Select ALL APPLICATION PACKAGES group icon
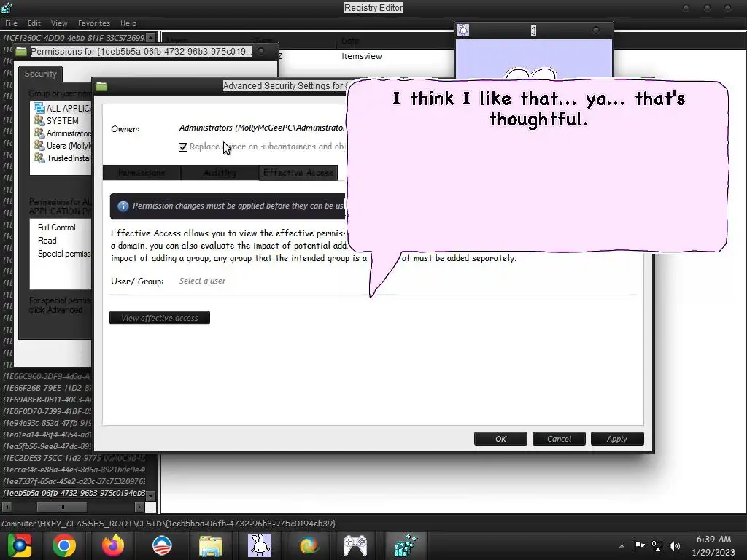 click(39, 108)
